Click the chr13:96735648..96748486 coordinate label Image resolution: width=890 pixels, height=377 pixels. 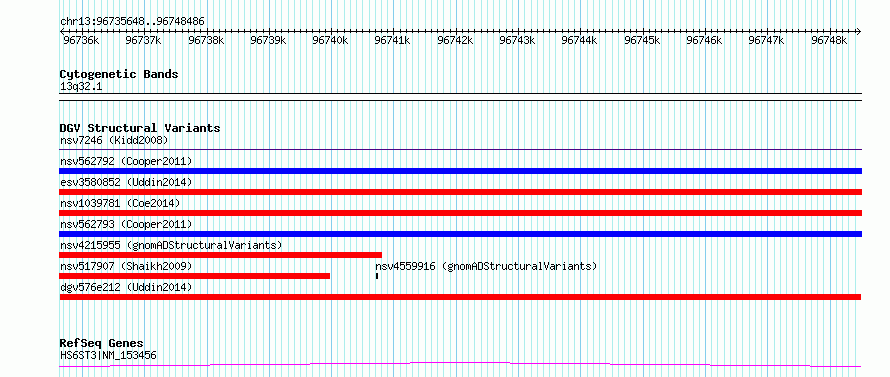(x=132, y=22)
